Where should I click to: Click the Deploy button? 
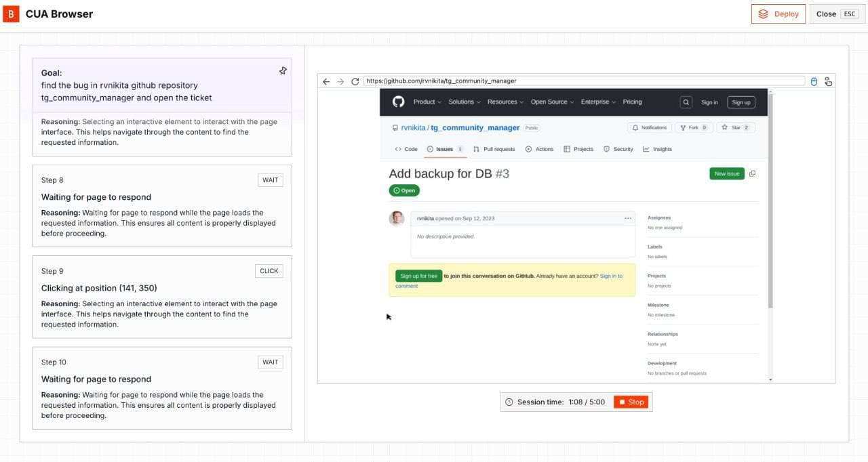[x=778, y=14]
